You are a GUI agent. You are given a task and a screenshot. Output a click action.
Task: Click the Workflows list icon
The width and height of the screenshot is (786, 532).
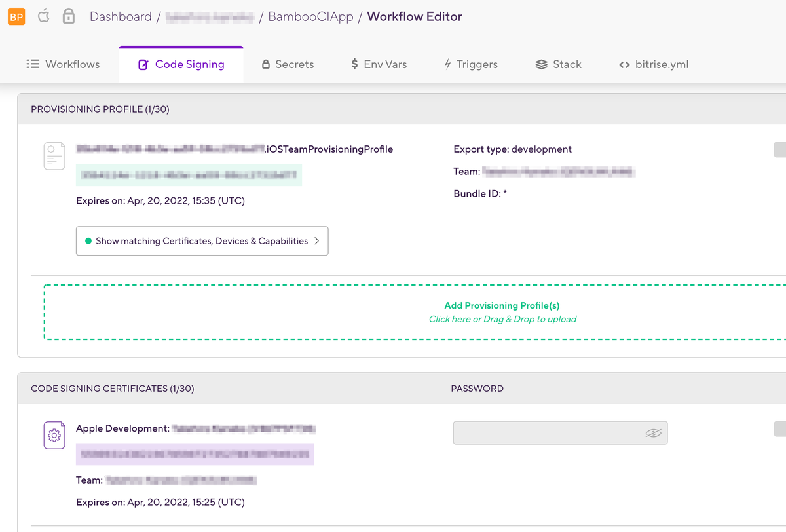(33, 64)
